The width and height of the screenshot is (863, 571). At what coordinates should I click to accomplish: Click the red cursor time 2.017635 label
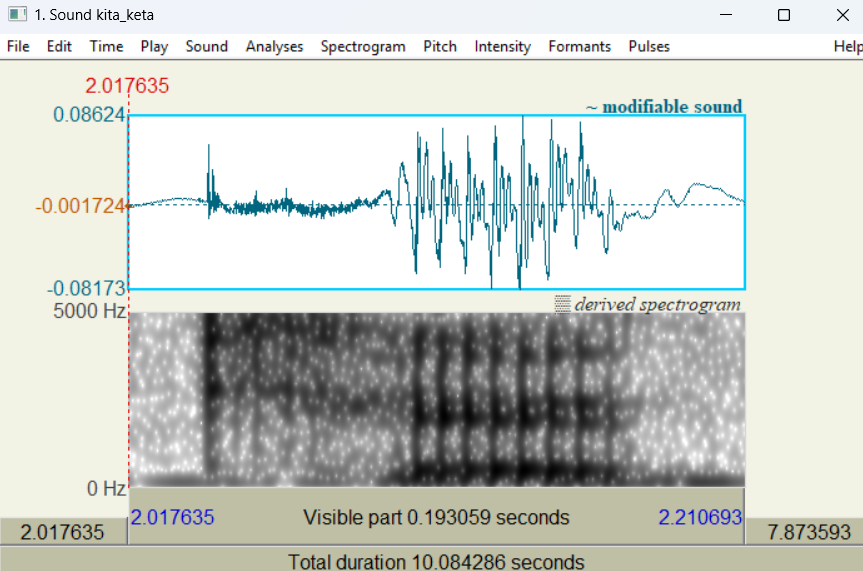point(127,86)
